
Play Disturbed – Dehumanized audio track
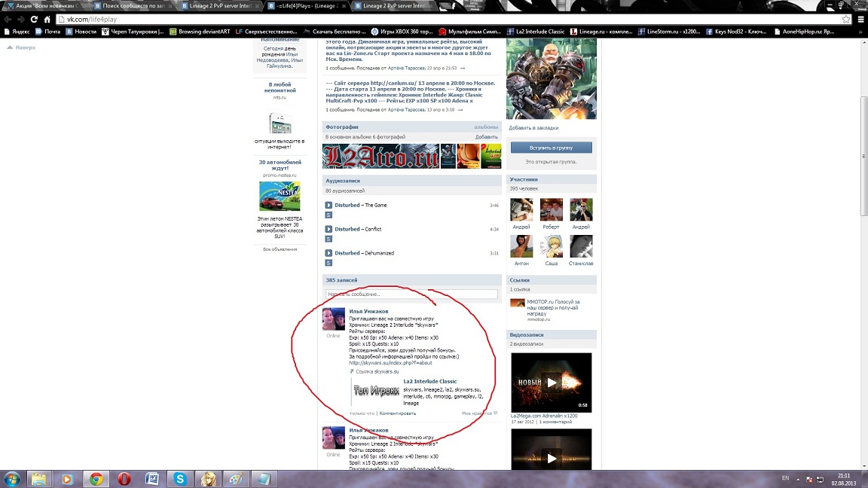(329, 253)
